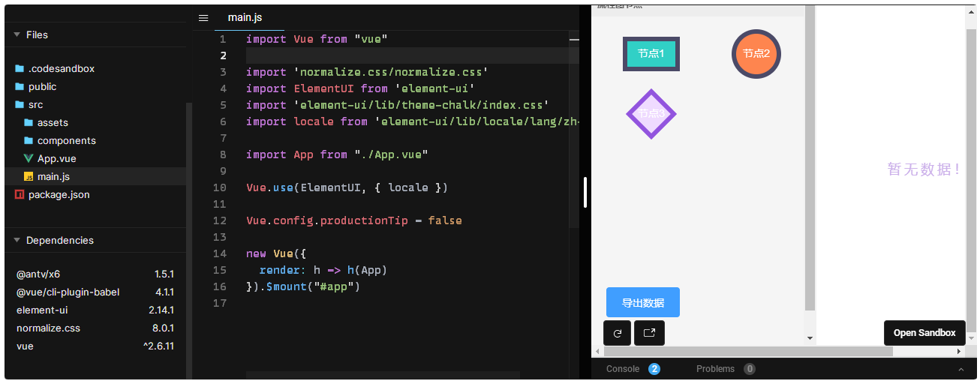
Task: Toggle the hamburger menu above editor
Action: (203, 18)
